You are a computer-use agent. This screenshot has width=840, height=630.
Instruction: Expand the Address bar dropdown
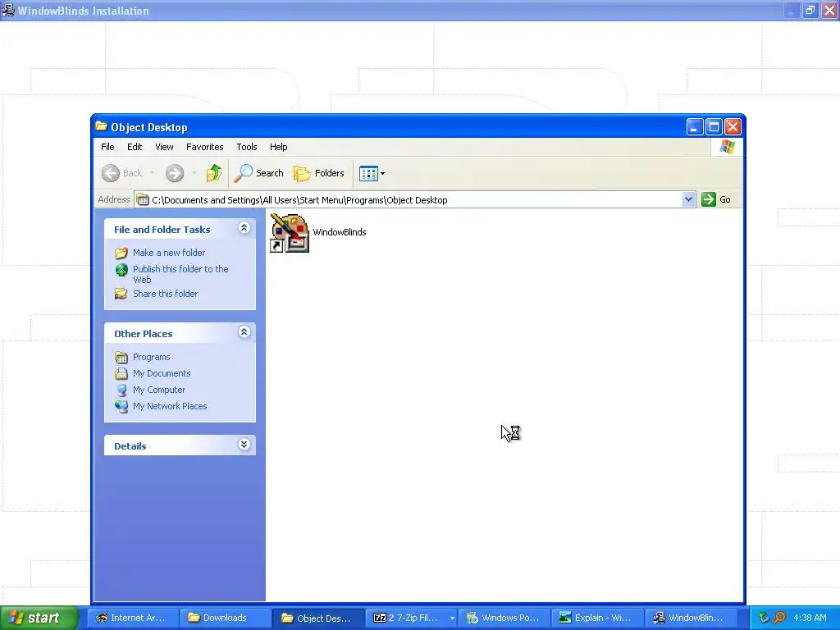689,200
